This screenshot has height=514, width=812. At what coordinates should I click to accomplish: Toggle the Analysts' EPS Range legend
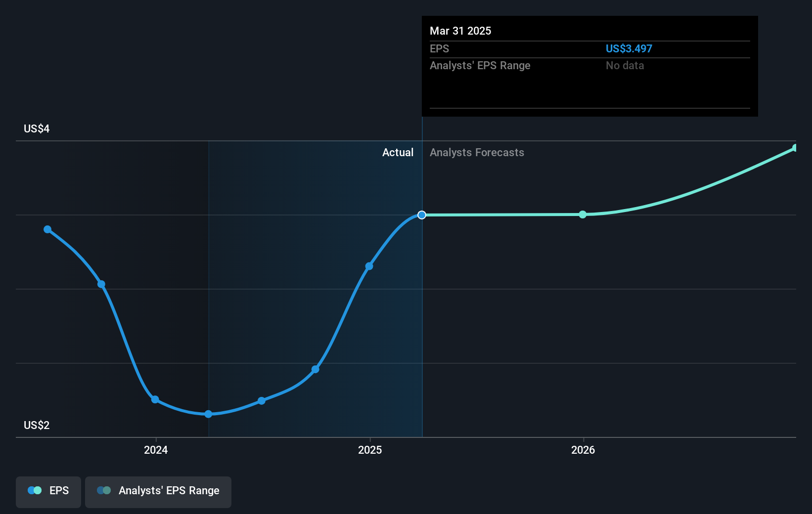[158, 492]
